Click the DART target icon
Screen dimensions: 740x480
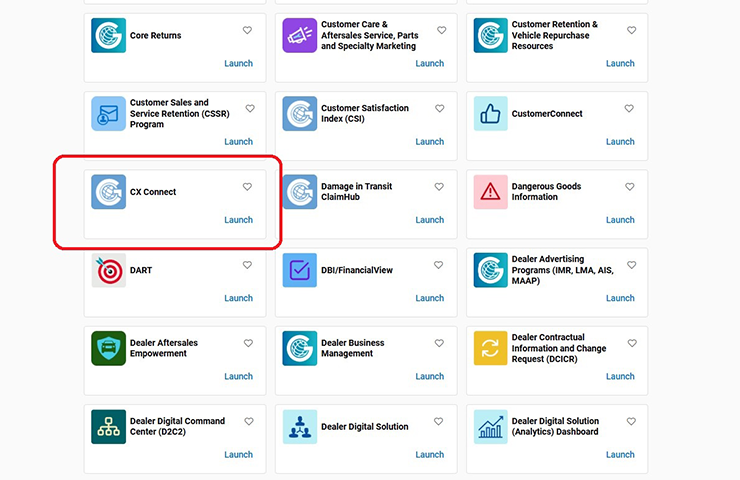coord(108,270)
